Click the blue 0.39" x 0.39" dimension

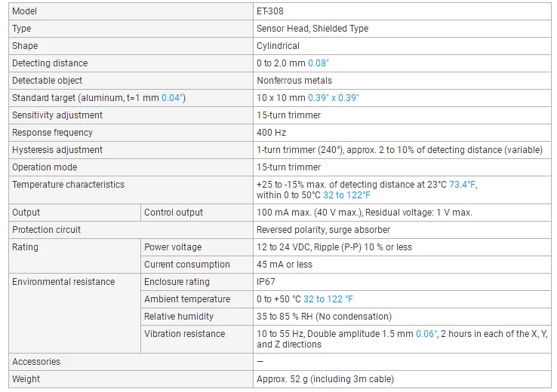point(333,98)
